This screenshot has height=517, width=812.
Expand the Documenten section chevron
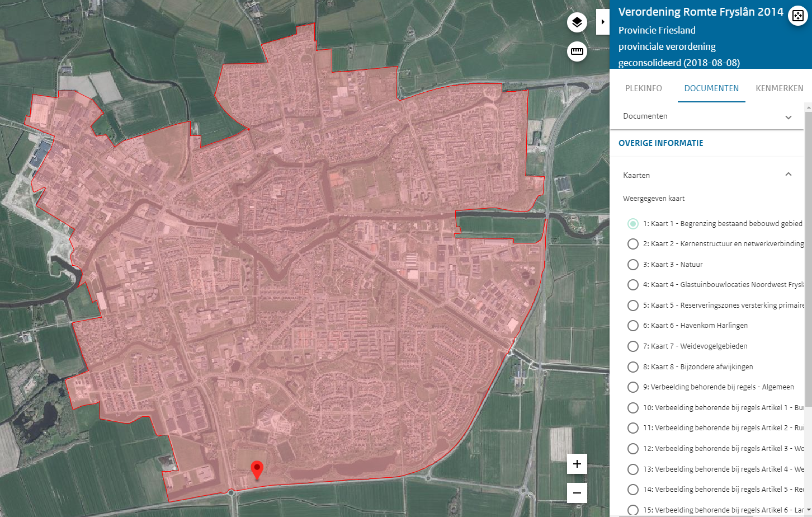[x=789, y=117]
